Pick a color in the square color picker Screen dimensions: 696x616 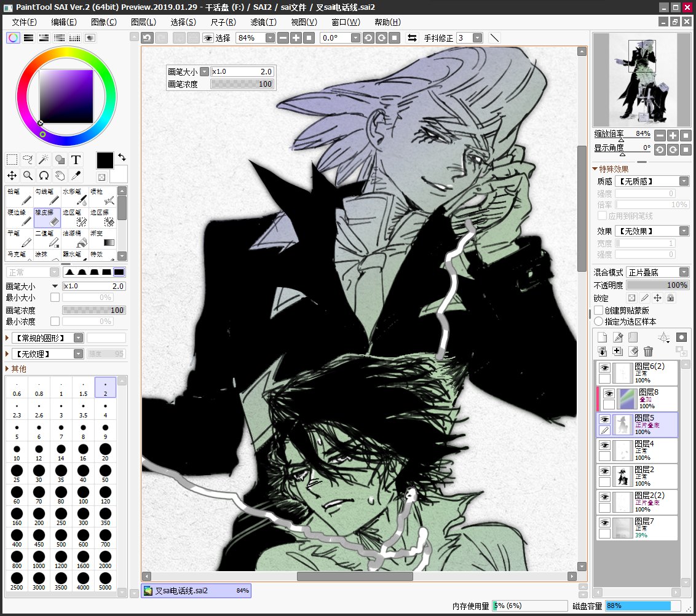tap(66, 97)
